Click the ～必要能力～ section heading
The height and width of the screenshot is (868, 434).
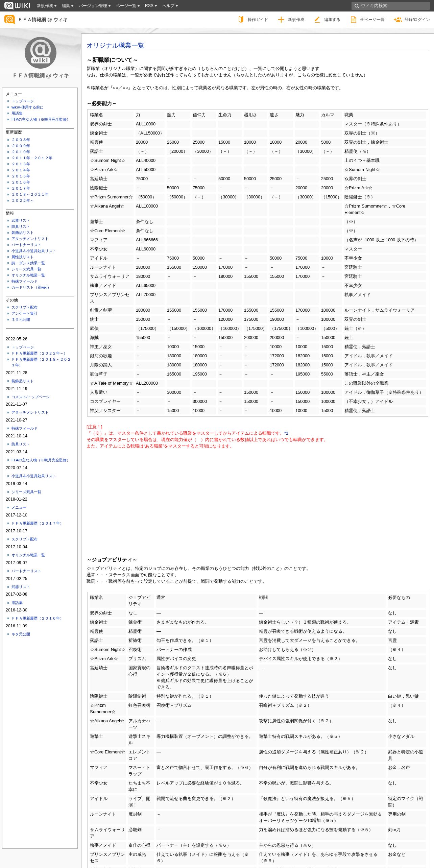[x=102, y=103]
